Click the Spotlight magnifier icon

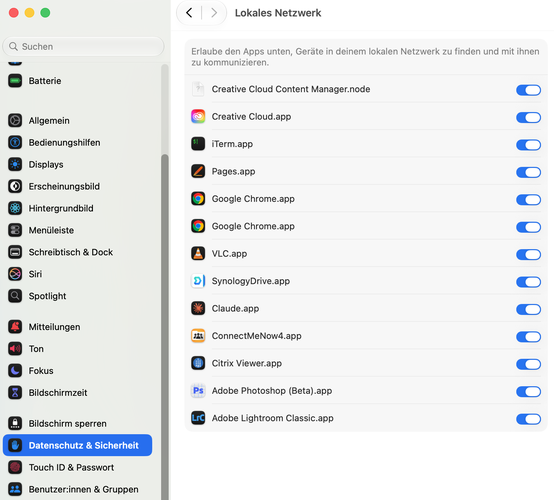coord(15,296)
